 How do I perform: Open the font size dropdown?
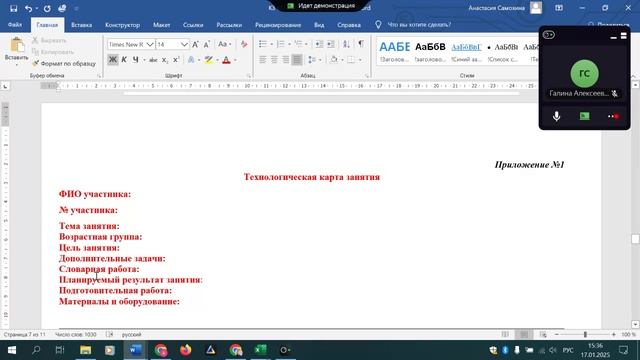pos(184,44)
